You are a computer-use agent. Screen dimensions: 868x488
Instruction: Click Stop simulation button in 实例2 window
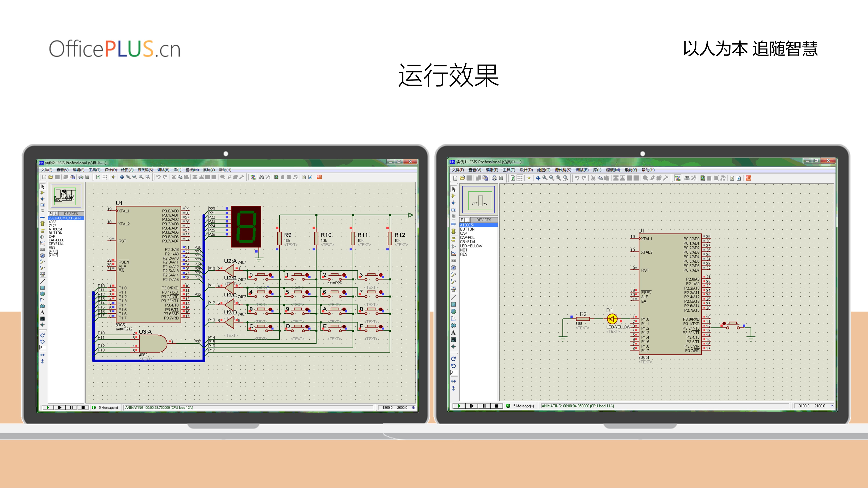coord(83,407)
